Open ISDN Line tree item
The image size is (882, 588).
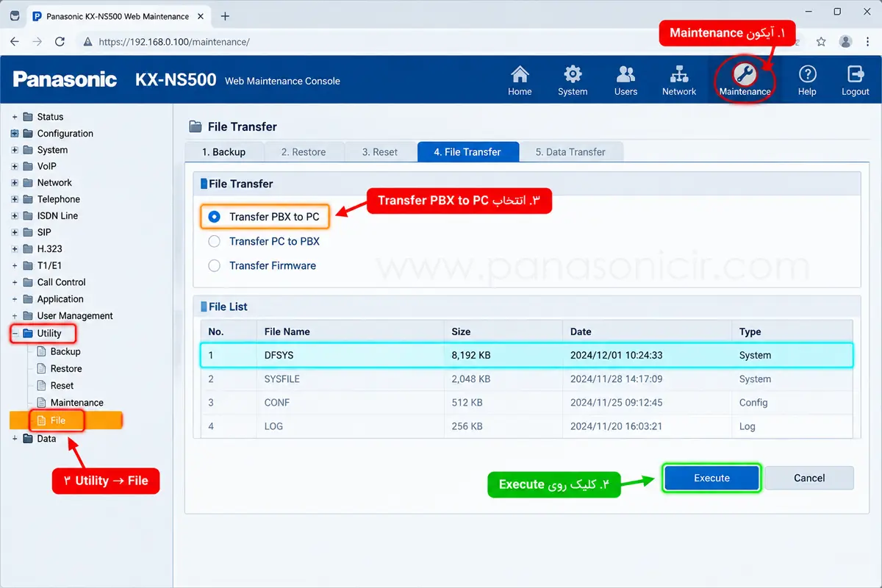57,216
